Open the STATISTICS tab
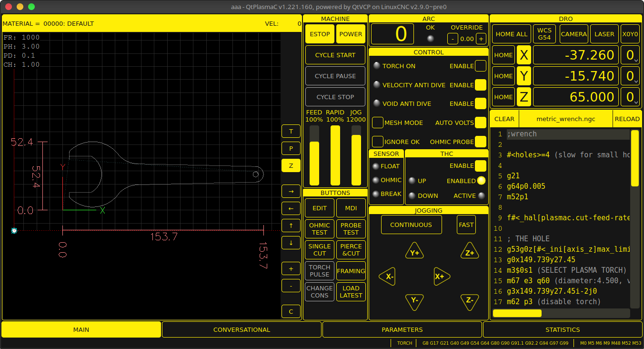The width and height of the screenshot is (644, 349). [563, 329]
